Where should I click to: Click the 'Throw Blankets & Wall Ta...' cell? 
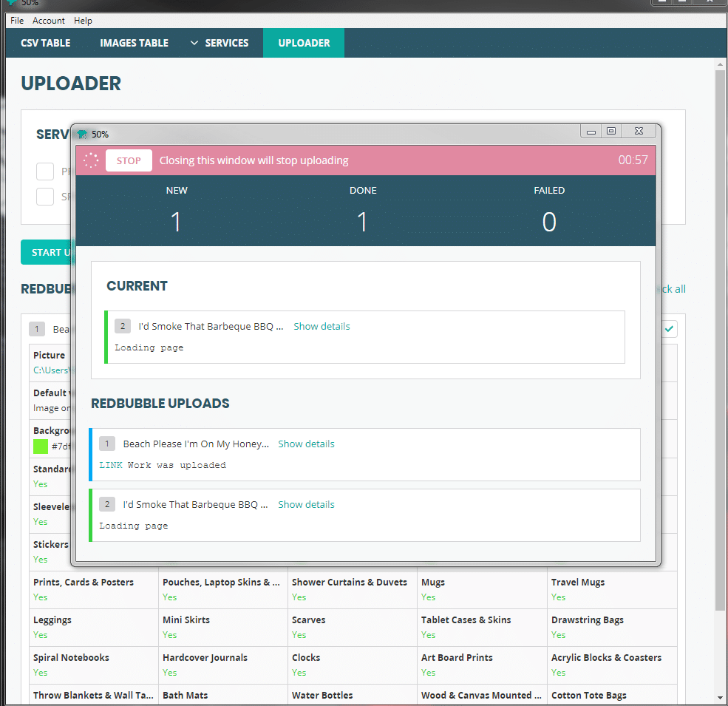[x=94, y=695]
